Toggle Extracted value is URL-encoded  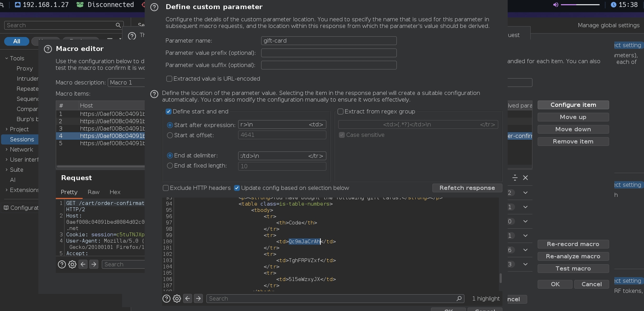click(169, 79)
